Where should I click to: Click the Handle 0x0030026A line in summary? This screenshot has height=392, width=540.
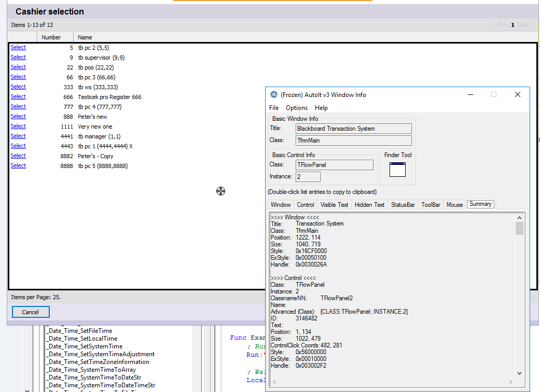pyautogui.click(x=299, y=264)
